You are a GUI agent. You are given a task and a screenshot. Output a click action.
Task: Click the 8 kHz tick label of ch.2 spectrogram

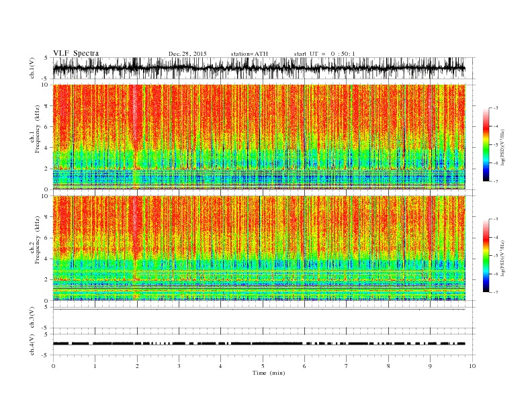point(47,217)
